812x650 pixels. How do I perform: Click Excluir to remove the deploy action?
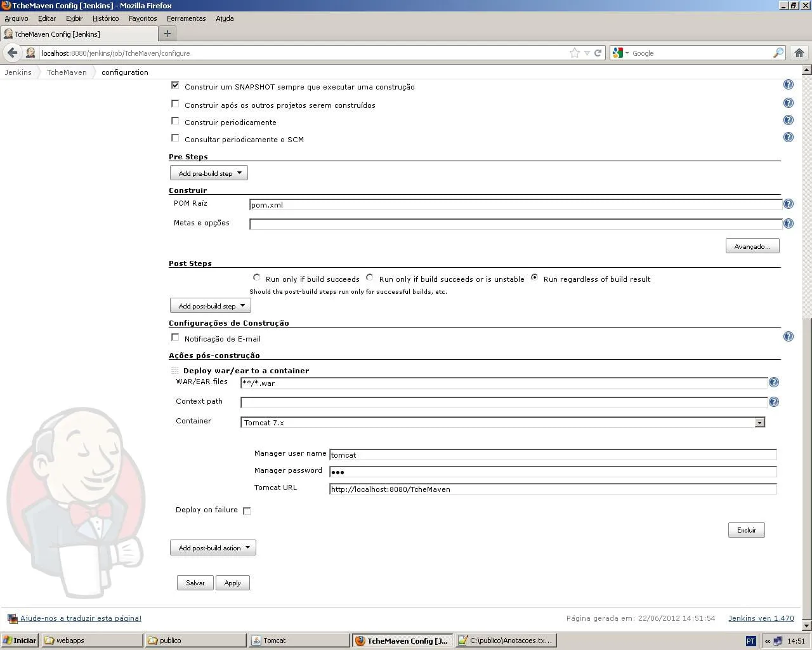[x=747, y=530]
